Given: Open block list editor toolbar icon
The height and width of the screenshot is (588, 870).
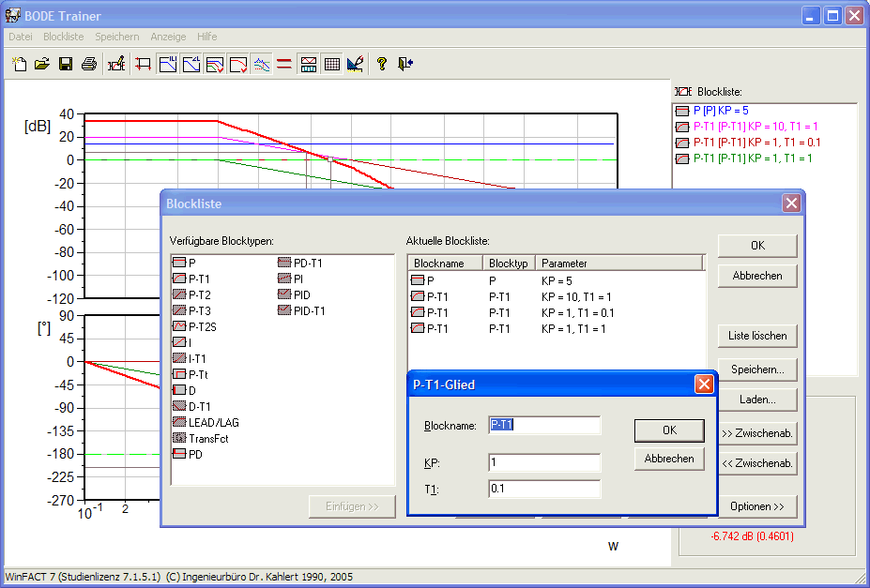Looking at the screenshot, I should 116,64.
